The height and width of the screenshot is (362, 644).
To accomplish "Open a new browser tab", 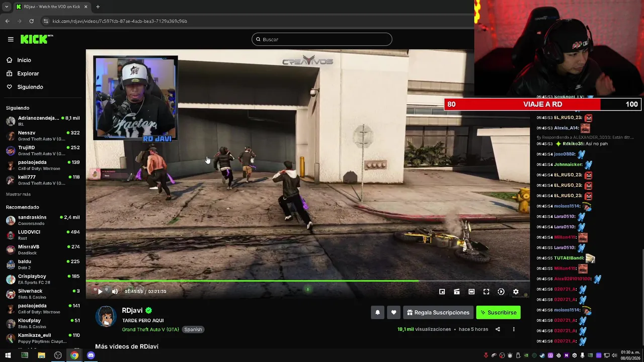I will [x=98, y=7].
